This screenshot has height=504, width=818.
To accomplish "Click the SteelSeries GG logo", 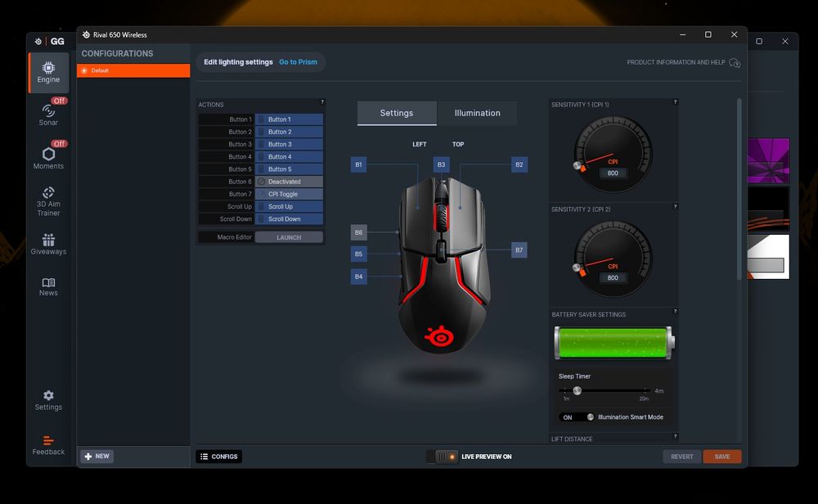I will pos(50,41).
